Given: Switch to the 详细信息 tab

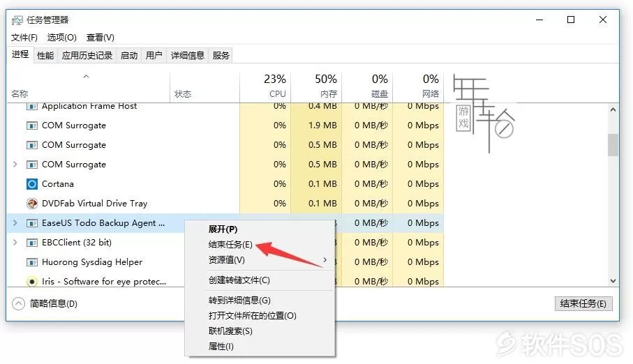Looking at the screenshot, I should 187,55.
